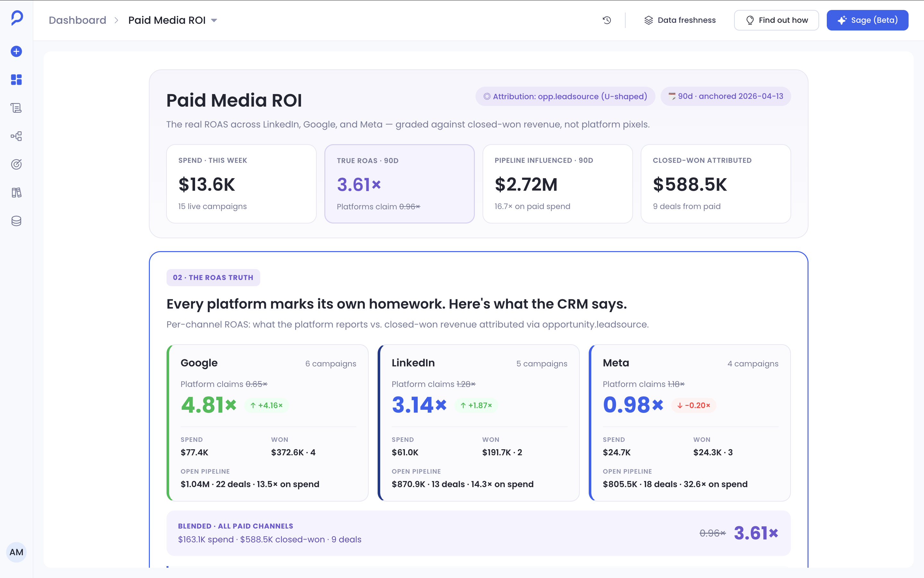Click Meta open pipeline $805.5K line
This screenshot has width=924, height=578.
[675, 484]
